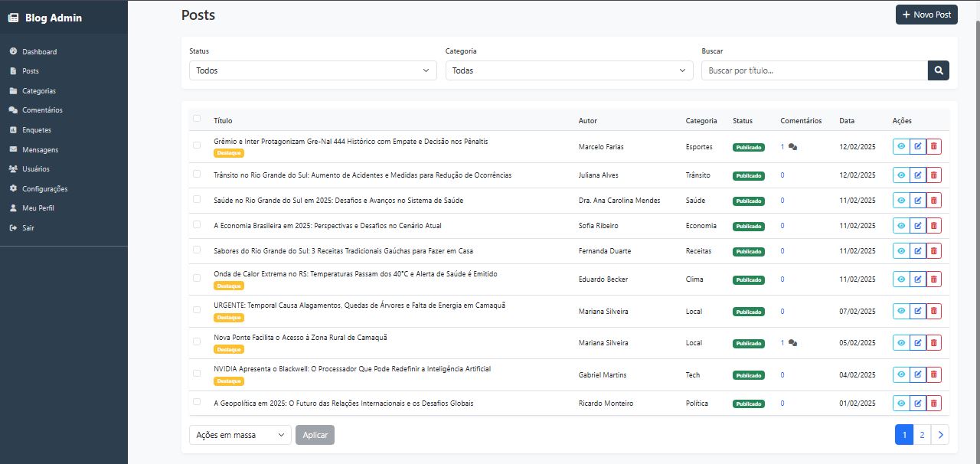Open the Categoria filter dropdown
Image resolution: width=980 pixels, height=464 pixels.
tap(569, 70)
